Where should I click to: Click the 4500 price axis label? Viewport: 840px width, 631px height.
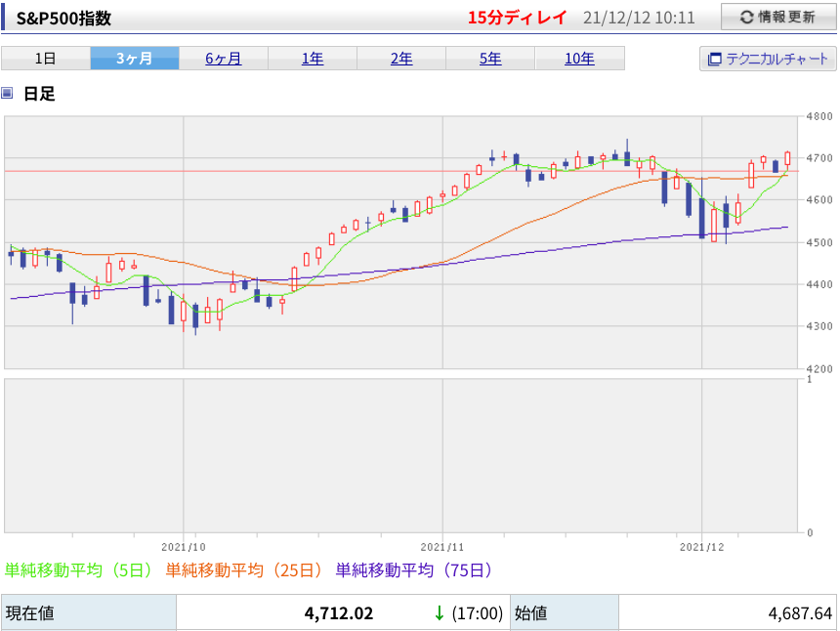(819, 242)
